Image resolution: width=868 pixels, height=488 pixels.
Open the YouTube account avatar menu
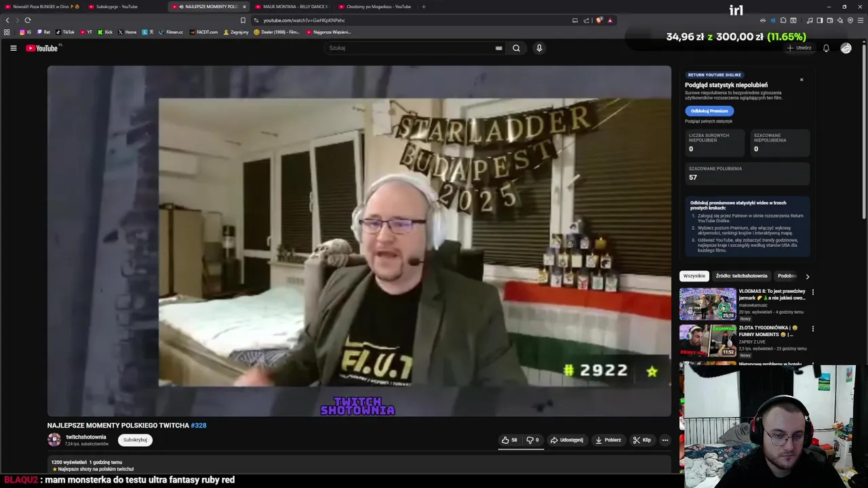[x=846, y=48]
